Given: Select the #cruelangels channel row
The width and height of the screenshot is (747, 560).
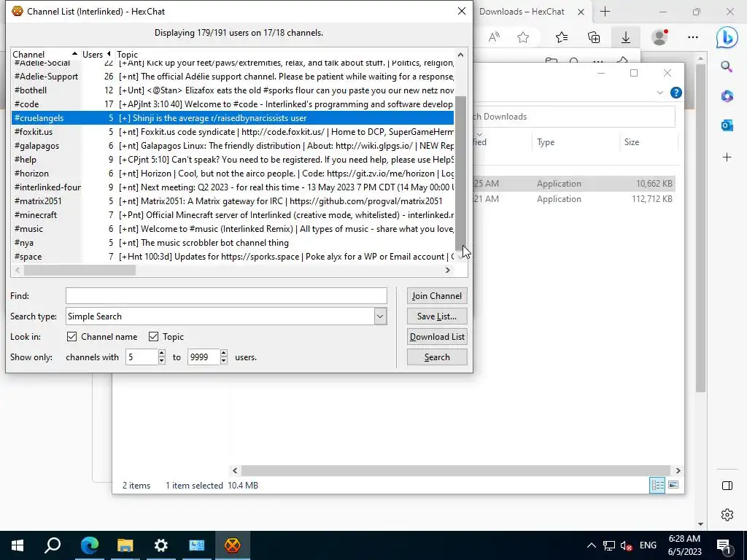Looking at the screenshot, I should tap(233, 117).
